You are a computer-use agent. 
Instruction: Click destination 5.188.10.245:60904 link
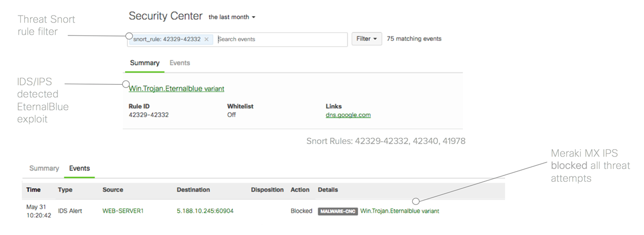click(205, 211)
